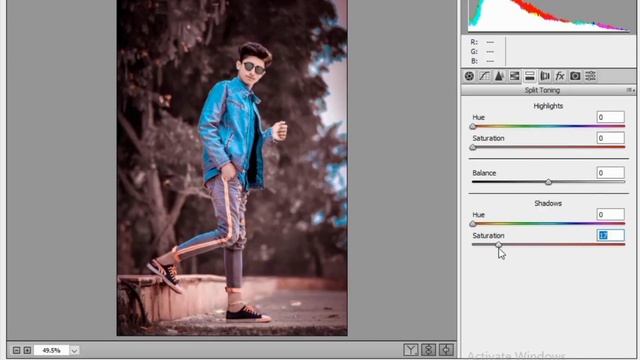Click the Balance value field
The image size is (640, 360).
pyautogui.click(x=610, y=173)
